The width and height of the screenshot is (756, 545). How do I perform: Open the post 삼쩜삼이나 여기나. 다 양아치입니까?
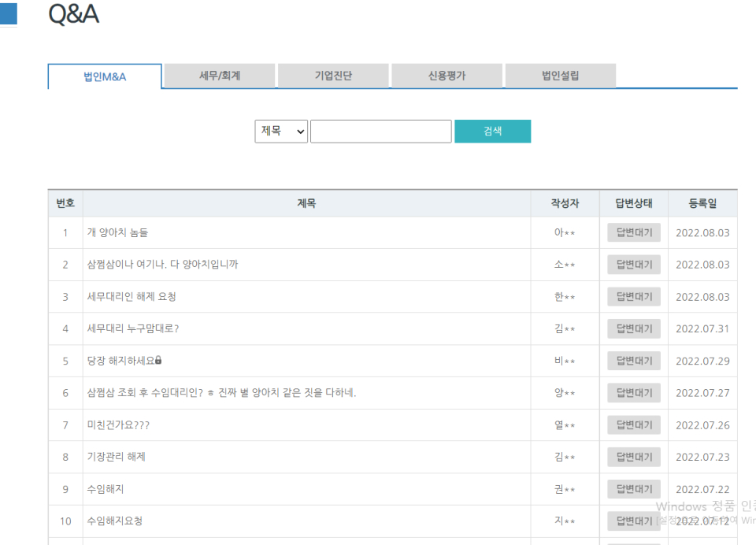click(x=162, y=265)
